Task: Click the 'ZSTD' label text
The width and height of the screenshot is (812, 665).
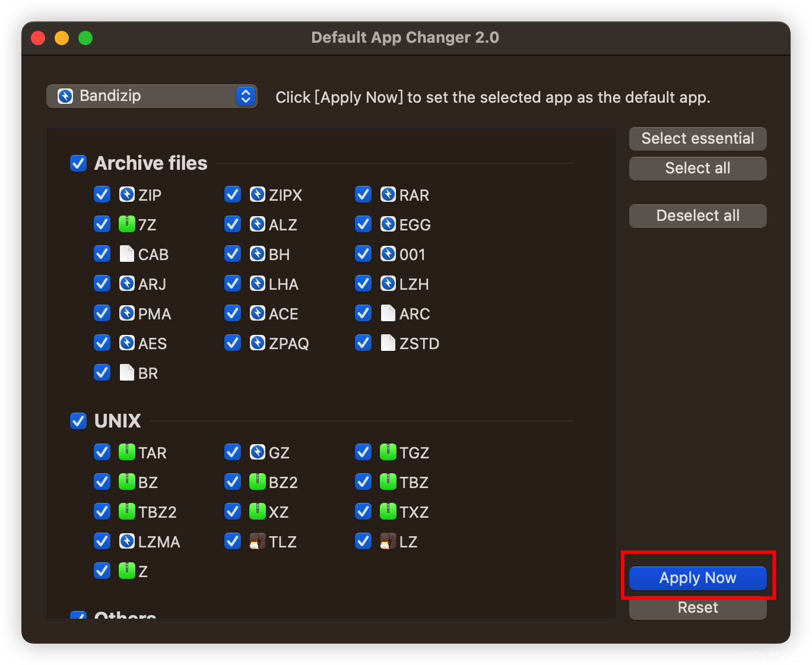Action: coord(419,344)
